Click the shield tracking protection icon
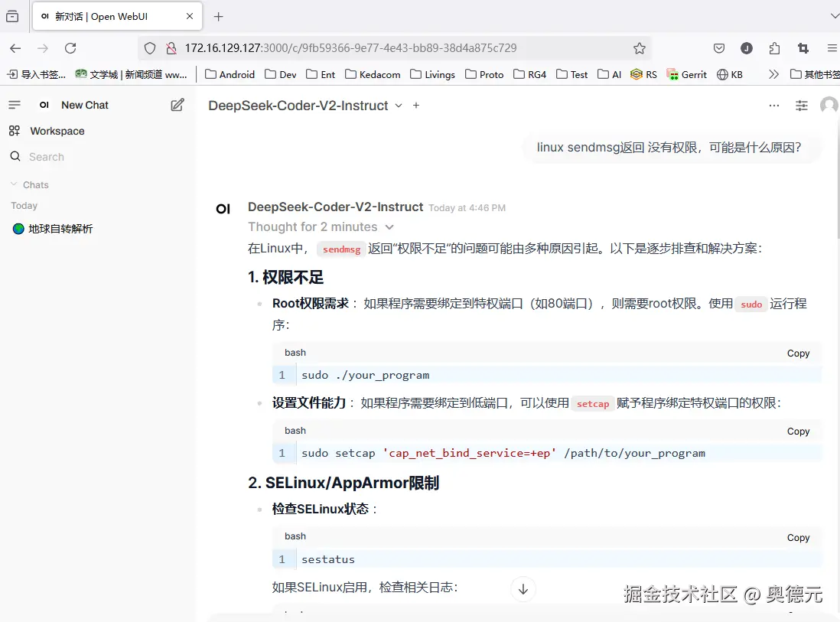Viewport: 840px width, 622px height. click(x=150, y=48)
